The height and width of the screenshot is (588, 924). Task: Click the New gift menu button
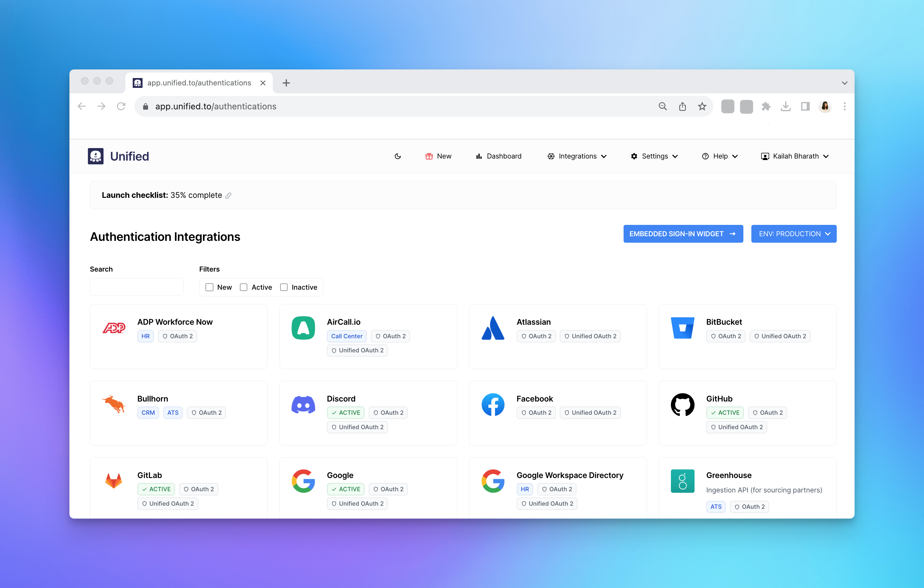[438, 156]
